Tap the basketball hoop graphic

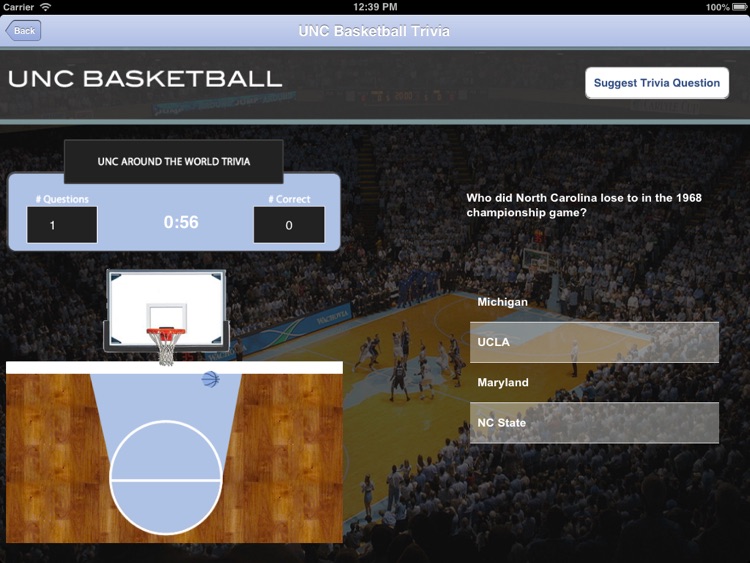coord(166,317)
